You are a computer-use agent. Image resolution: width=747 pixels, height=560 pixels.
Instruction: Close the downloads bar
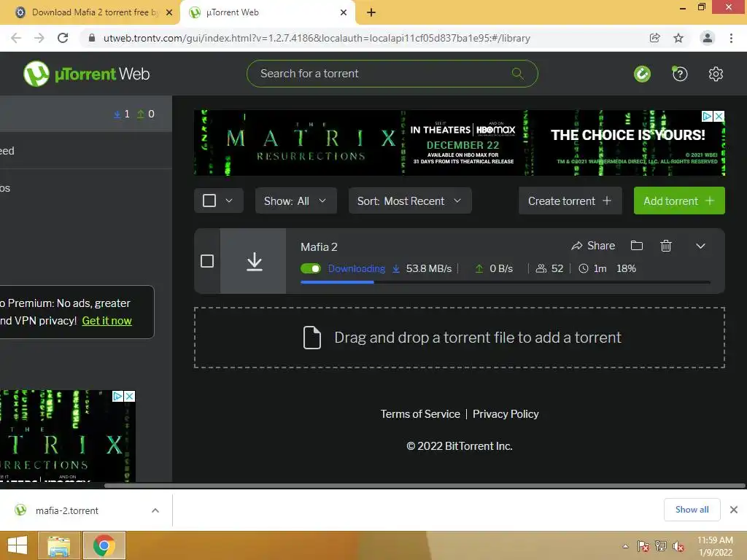click(734, 510)
